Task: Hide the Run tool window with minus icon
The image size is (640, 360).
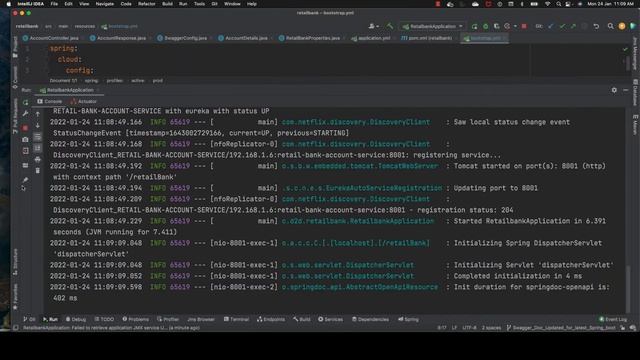Action: coord(626,90)
